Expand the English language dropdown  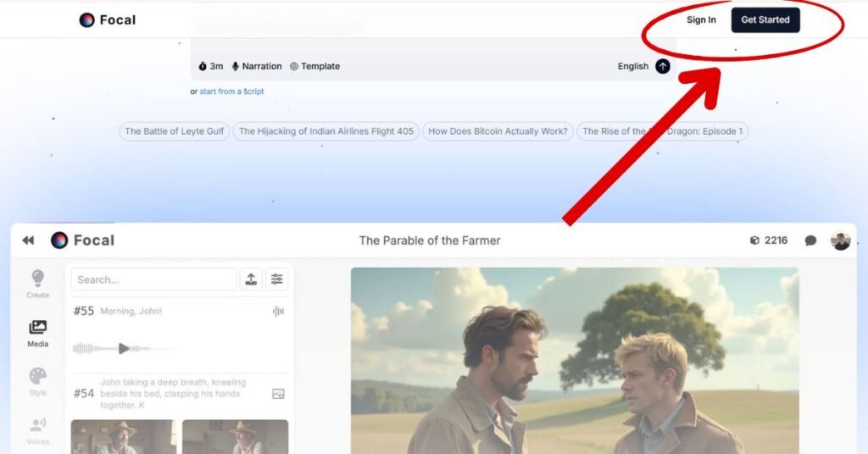(633, 66)
